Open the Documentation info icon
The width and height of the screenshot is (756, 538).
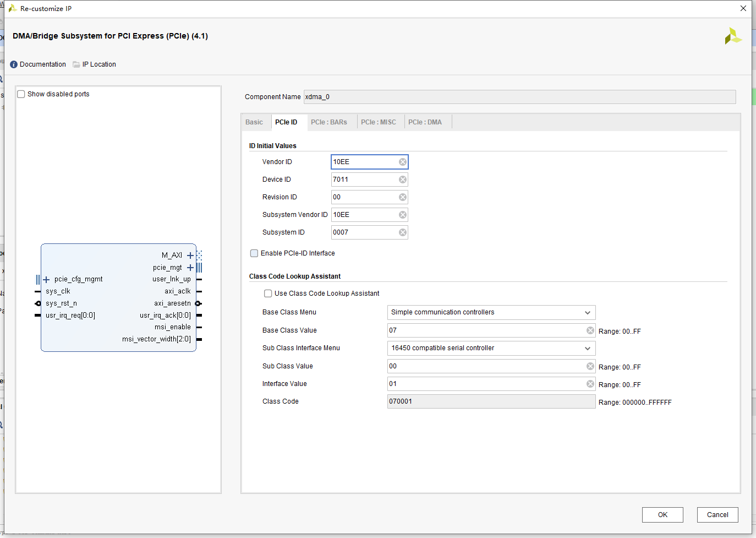click(x=14, y=64)
